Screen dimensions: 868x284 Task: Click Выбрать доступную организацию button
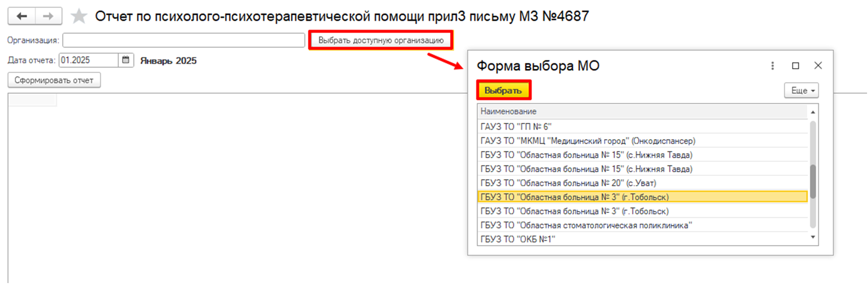pos(381,40)
